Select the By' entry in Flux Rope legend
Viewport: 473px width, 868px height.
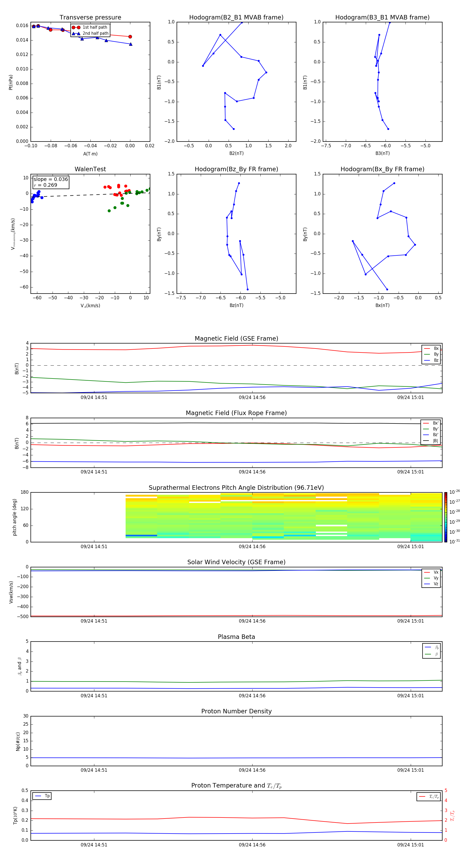431,429
